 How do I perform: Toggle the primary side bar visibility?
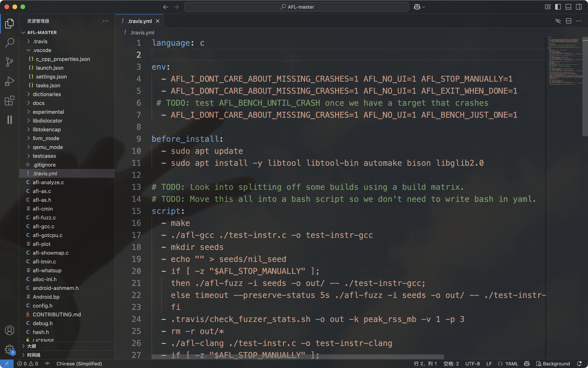tap(558, 7)
